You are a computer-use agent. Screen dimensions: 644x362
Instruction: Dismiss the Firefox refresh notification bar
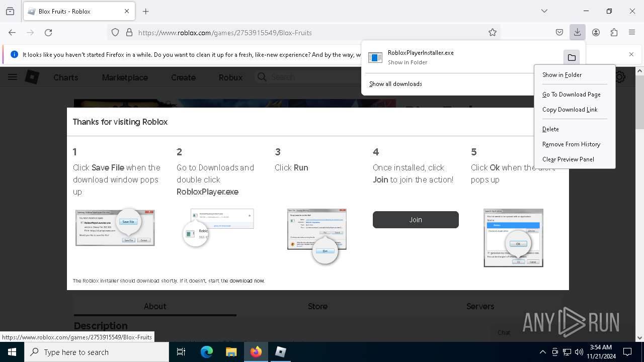coord(631,54)
